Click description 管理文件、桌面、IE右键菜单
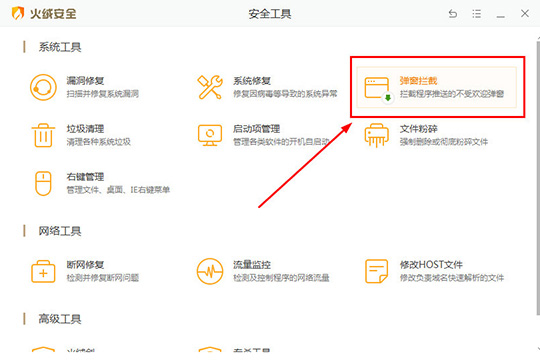This screenshot has height=360, width=540. 118,190
